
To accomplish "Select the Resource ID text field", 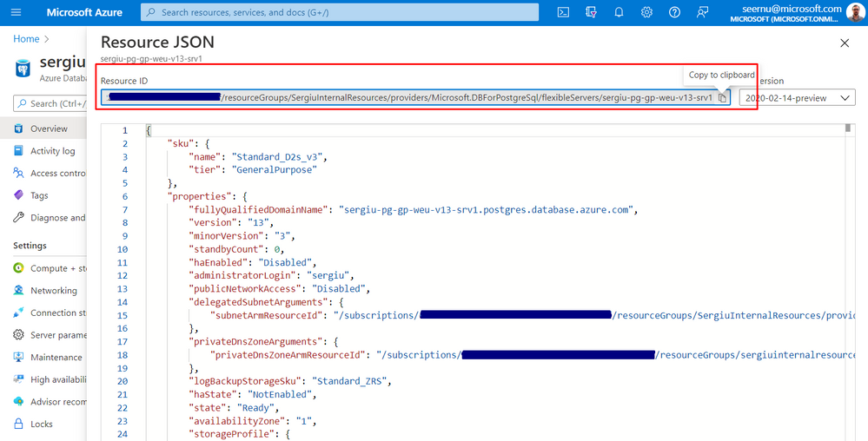I will (x=415, y=98).
